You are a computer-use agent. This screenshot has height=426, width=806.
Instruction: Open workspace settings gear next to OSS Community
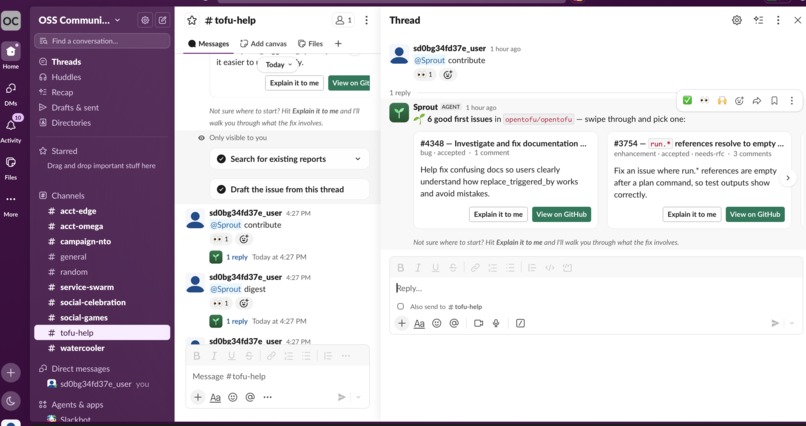click(x=145, y=21)
